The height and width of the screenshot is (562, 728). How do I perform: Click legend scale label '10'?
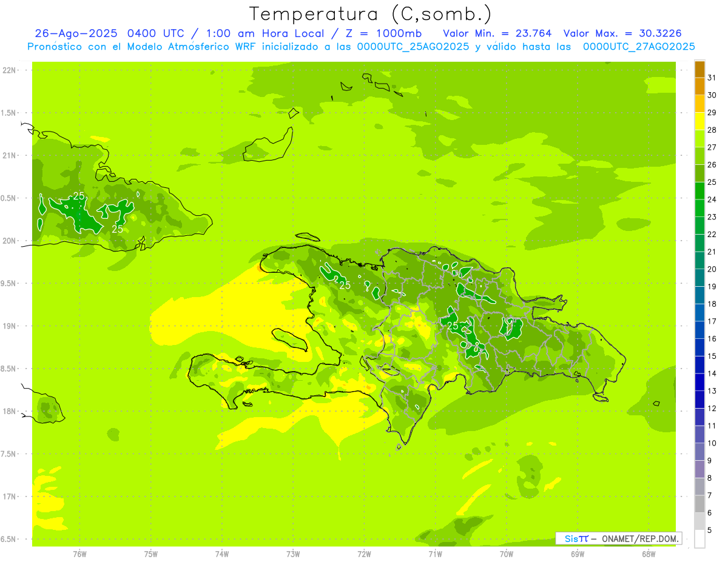point(712,443)
